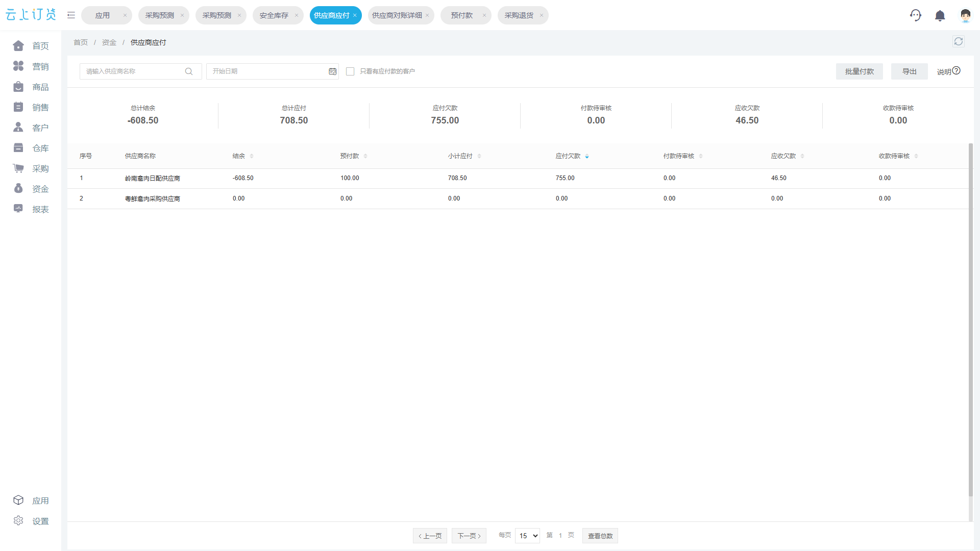The image size is (980, 551).
Task: Refresh the page using the reload icon
Action: pyautogui.click(x=959, y=41)
